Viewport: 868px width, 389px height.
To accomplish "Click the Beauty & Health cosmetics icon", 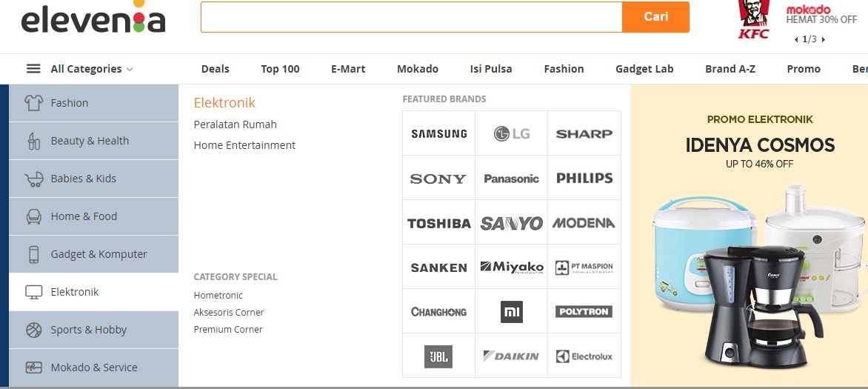I will pyautogui.click(x=34, y=141).
